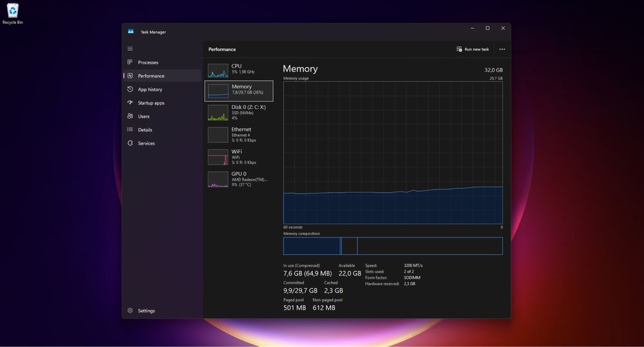The width and height of the screenshot is (644, 347).
Task: Click the 60 seconds graph label
Action: coord(293,227)
